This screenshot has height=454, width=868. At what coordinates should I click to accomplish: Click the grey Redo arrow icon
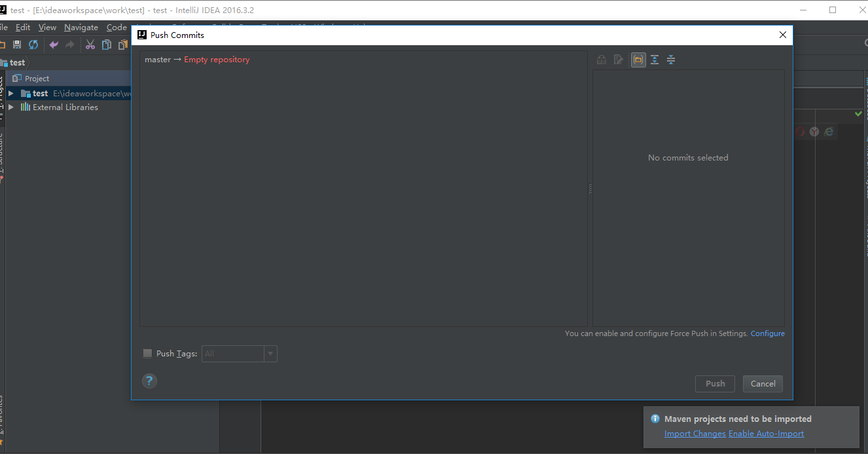click(70, 45)
